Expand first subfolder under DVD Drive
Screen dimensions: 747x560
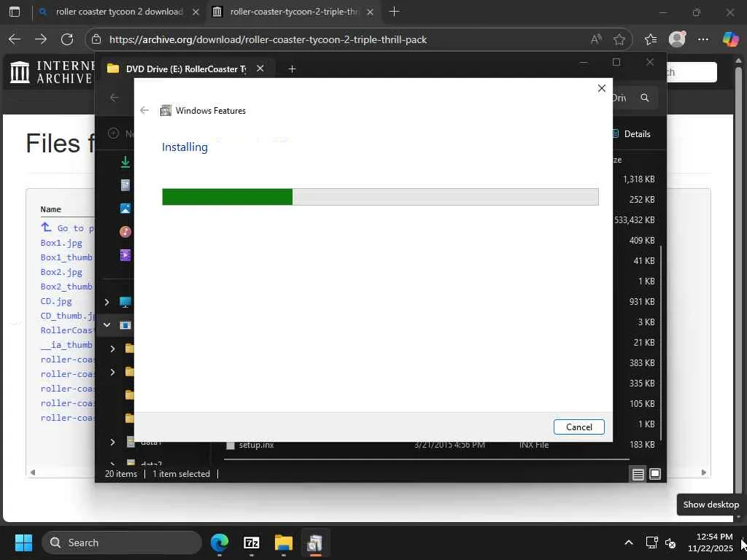(x=112, y=349)
